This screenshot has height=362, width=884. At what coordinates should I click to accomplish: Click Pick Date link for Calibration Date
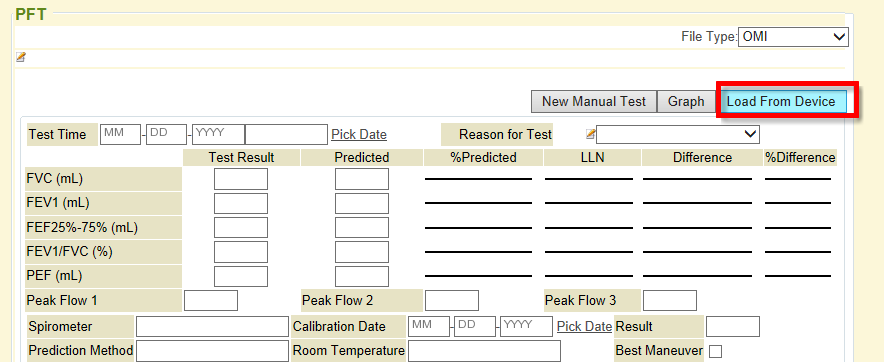click(x=584, y=326)
